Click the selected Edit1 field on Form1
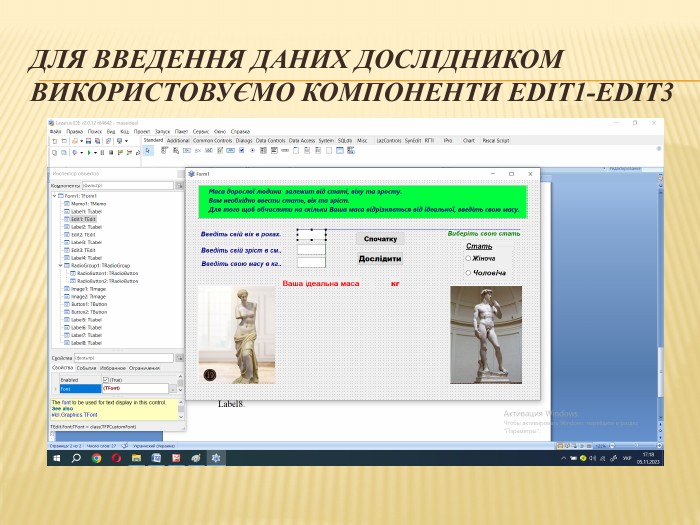Screen dimensions: 700x525 click(311, 234)
